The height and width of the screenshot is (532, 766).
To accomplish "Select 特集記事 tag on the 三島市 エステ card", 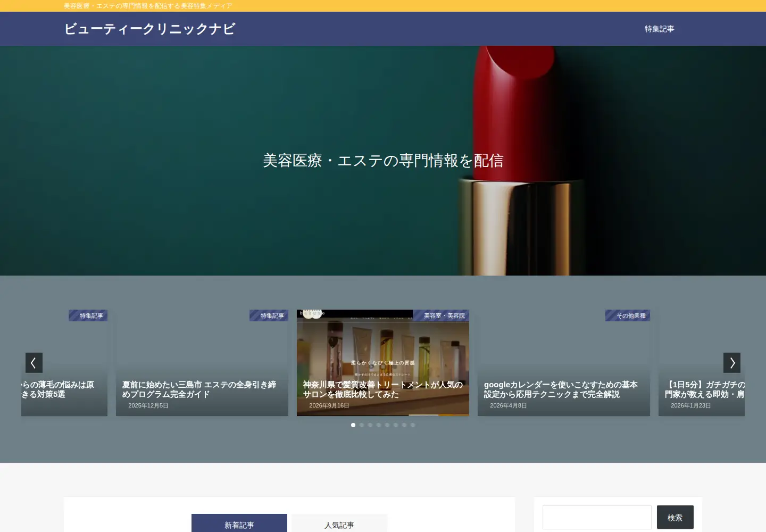I will pyautogui.click(x=269, y=315).
